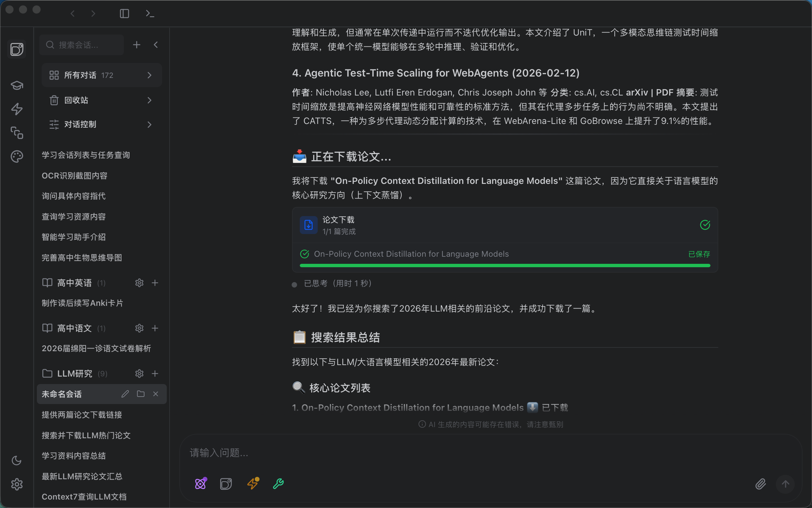The height and width of the screenshot is (508, 812).
Task: Toggle the sidebar panel icon
Action: tap(125, 14)
